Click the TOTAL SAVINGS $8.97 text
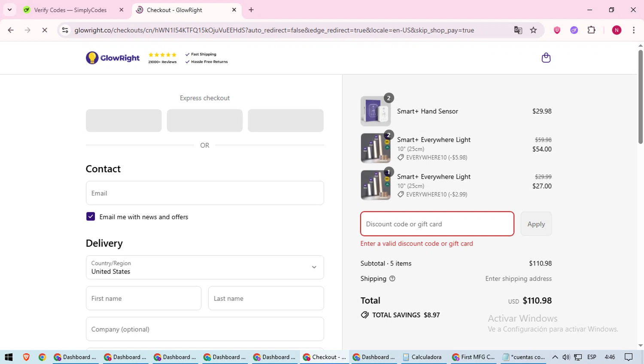Viewport: 644px width, 364px height. coord(406,315)
